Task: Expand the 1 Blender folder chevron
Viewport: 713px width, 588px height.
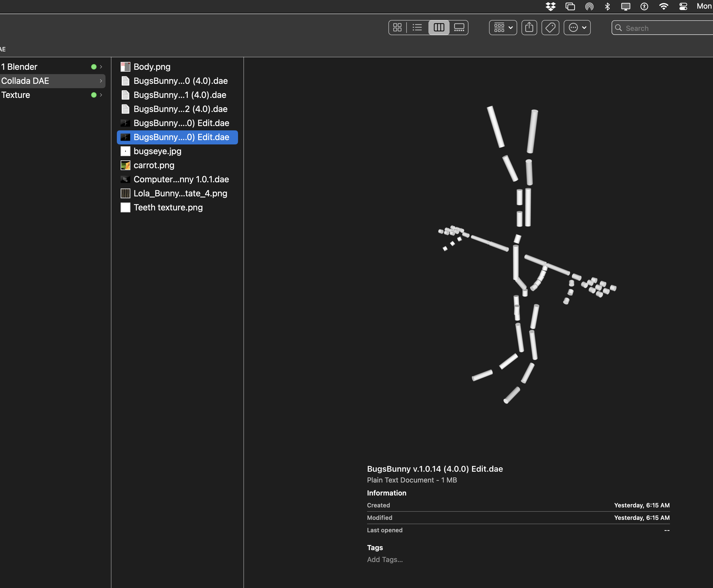Action: [x=101, y=67]
